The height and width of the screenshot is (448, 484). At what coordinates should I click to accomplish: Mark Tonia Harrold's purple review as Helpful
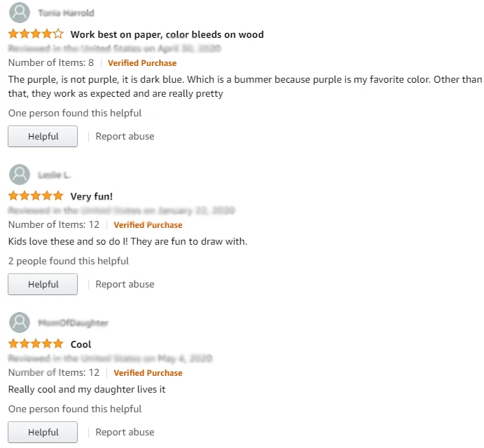[43, 137]
